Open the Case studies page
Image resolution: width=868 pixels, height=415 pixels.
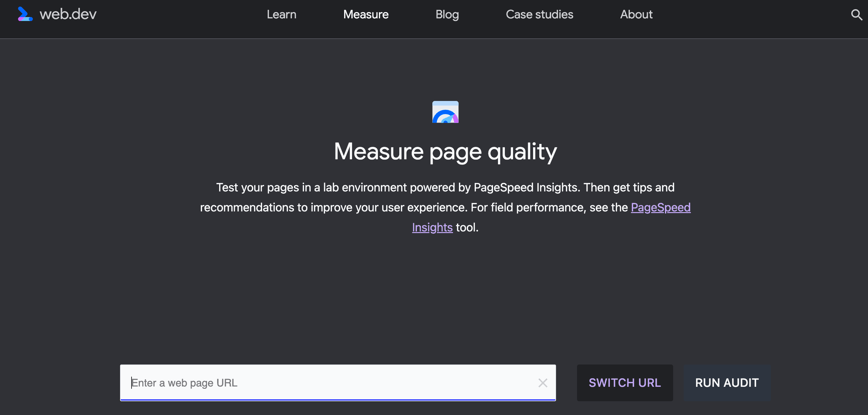(x=539, y=14)
